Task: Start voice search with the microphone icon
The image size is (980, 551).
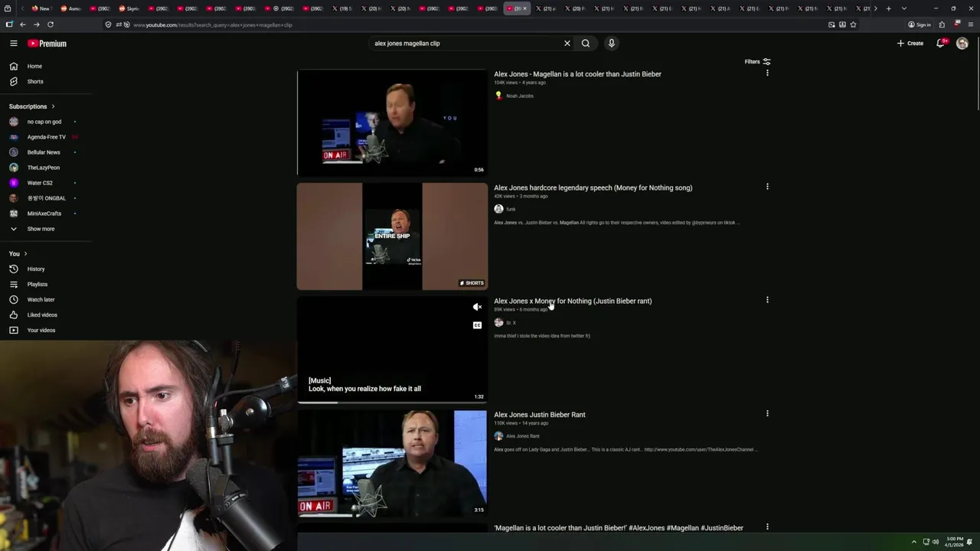Action: click(611, 44)
